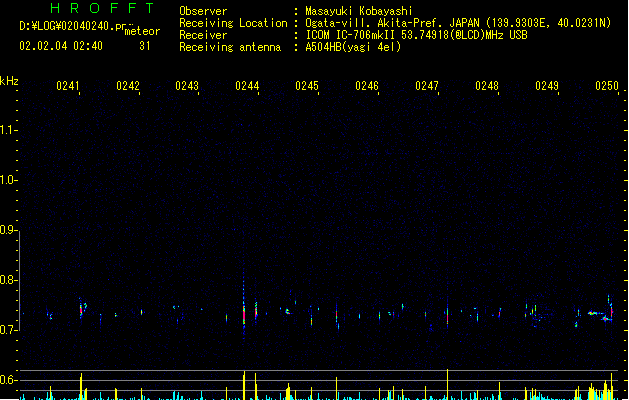Click the 1.0 kHz frequency label

[x=7, y=180]
